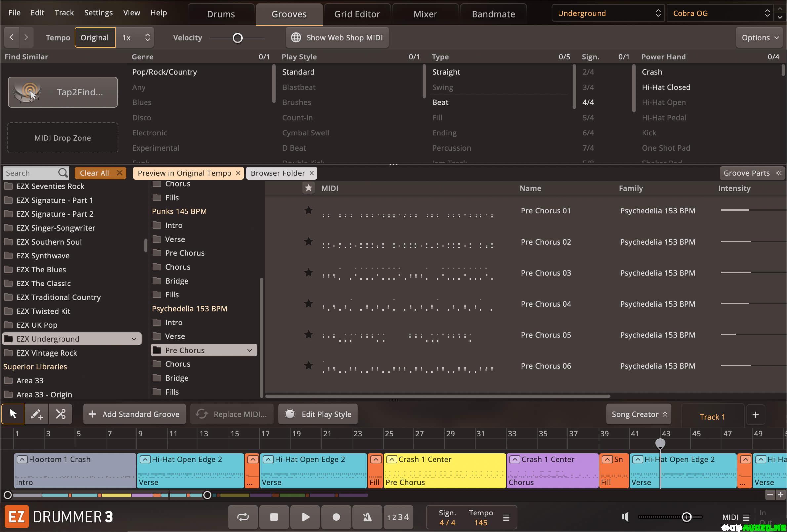Stop playback
The image size is (787, 532).
click(x=274, y=517)
